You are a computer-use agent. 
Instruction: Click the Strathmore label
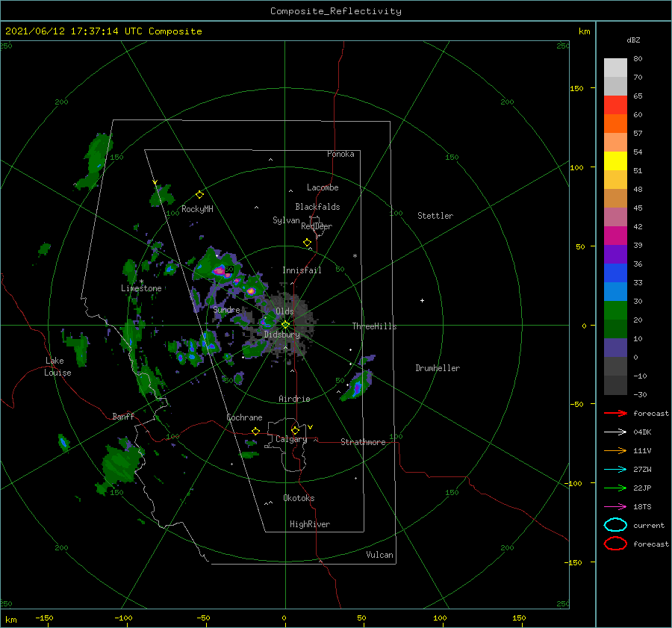(x=363, y=442)
